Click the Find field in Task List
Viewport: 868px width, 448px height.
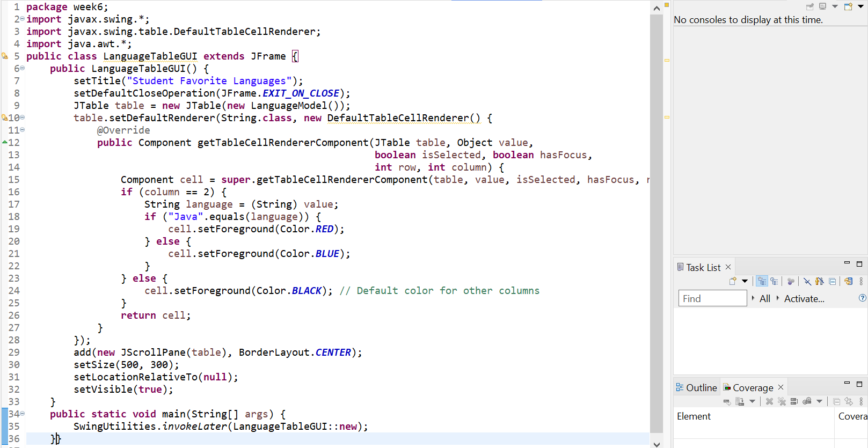tap(713, 298)
